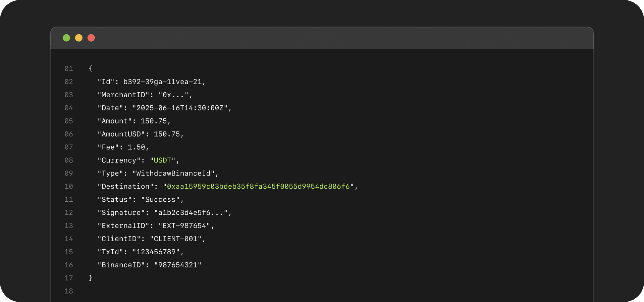Select the BinanceID value 987654321

178,265
